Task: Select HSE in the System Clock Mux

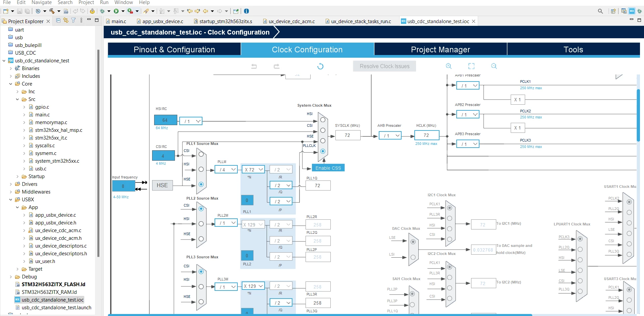Action: pyautogui.click(x=323, y=141)
